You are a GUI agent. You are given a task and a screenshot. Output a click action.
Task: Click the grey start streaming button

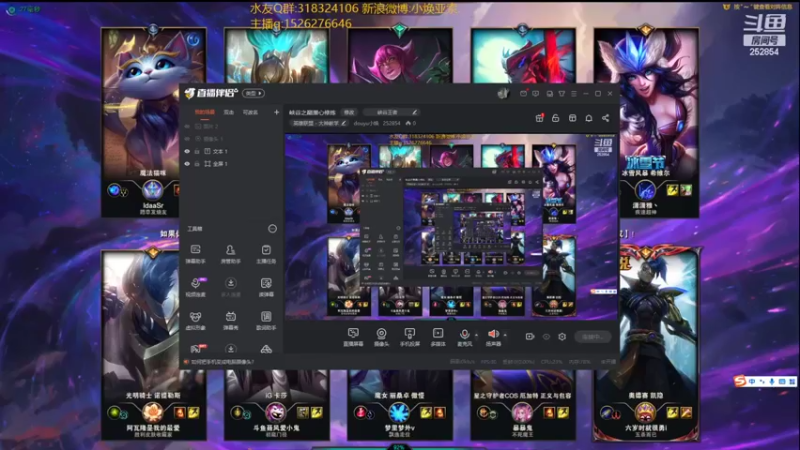[593, 337]
